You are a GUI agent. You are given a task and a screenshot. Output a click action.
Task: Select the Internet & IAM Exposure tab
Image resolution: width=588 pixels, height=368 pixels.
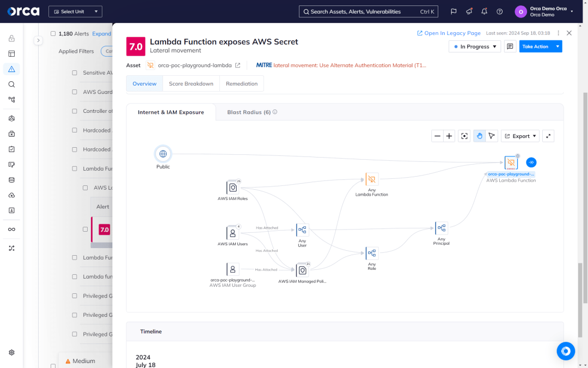(171, 112)
